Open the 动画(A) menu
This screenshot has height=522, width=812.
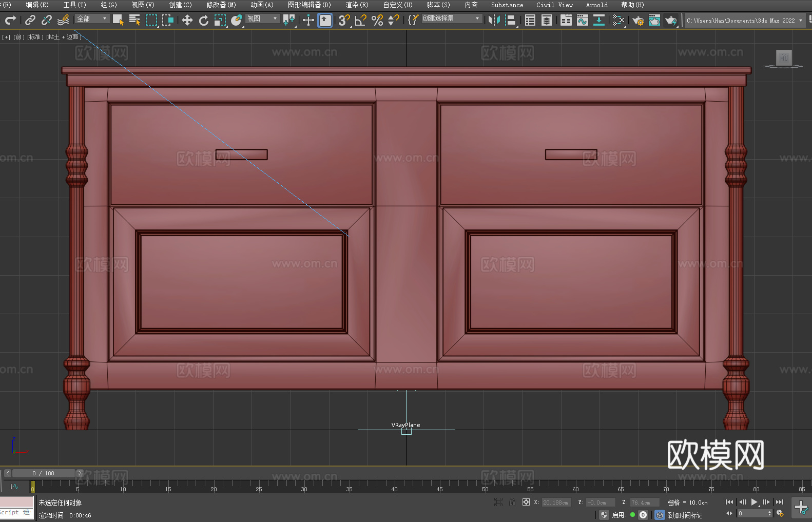point(262,5)
